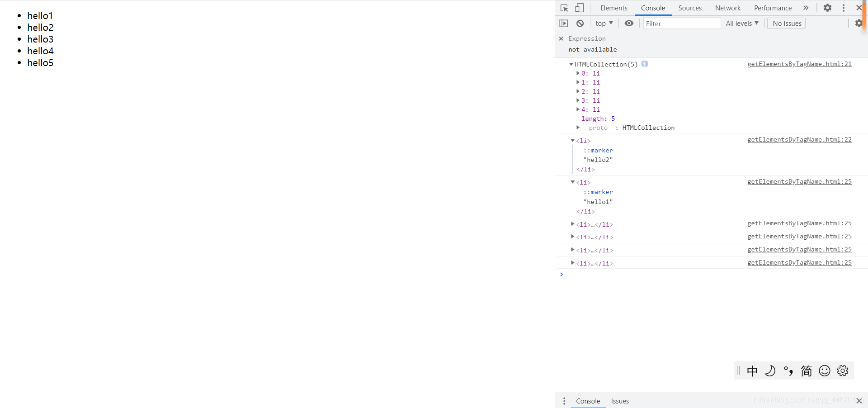Open the drawer three-dot menu
The height and width of the screenshot is (408, 868).
click(564, 401)
